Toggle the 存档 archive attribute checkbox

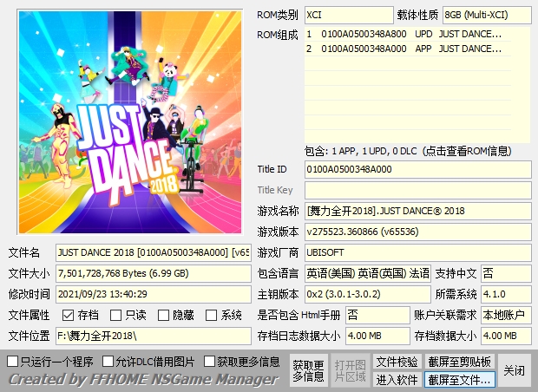click(x=68, y=316)
